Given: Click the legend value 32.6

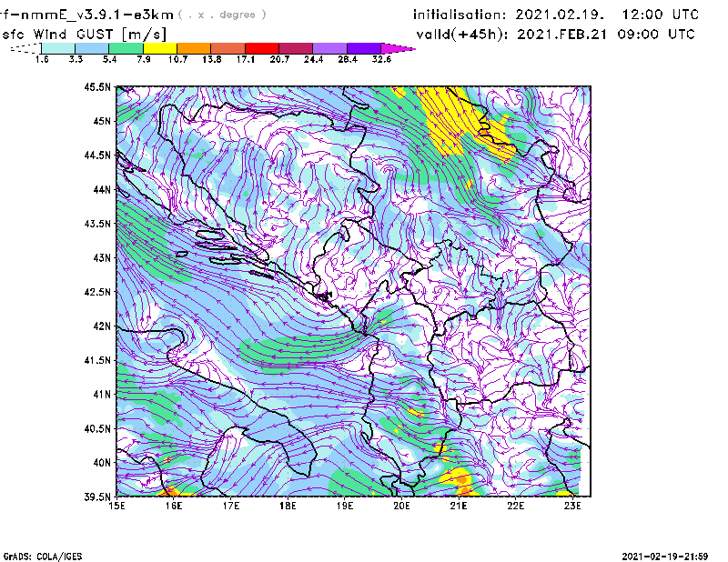Looking at the screenshot, I should [x=381, y=59].
